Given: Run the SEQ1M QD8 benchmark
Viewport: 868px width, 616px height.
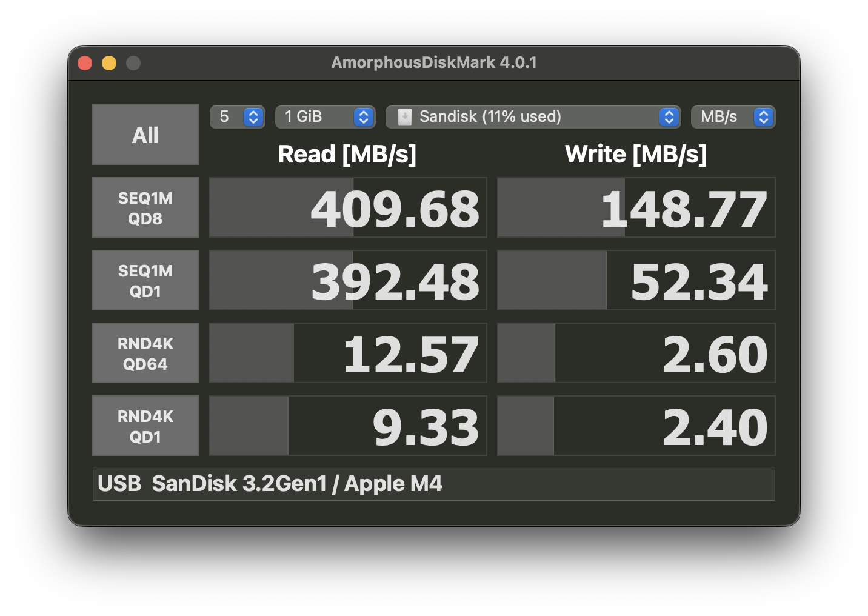Looking at the screenshot, I should coord(145,207).
